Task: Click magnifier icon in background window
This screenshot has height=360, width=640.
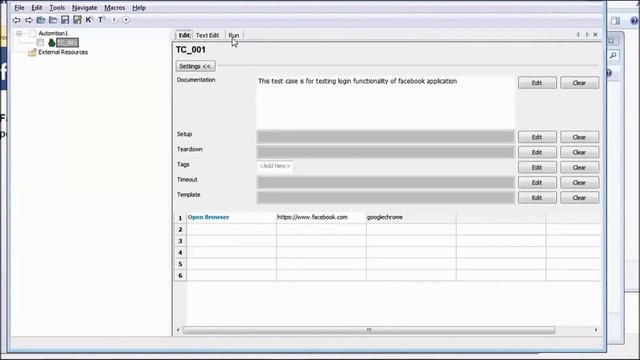Action: click(613, 56)
